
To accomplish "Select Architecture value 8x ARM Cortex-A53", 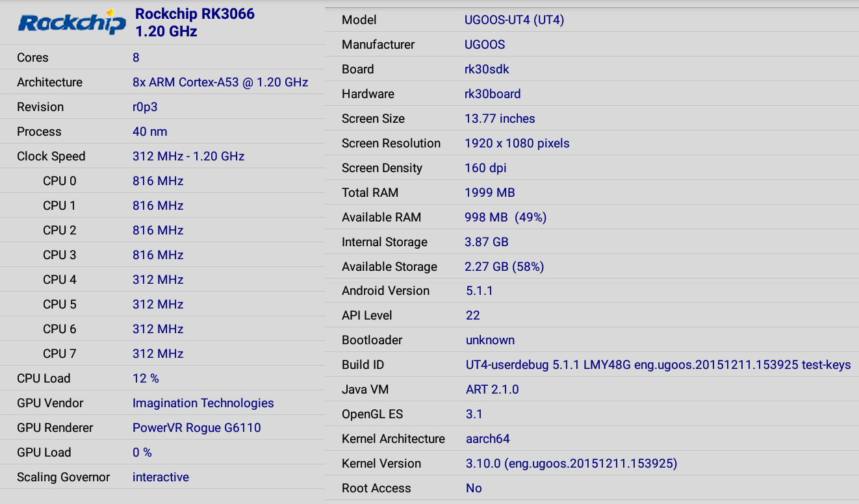I will (x=220, y=82).
